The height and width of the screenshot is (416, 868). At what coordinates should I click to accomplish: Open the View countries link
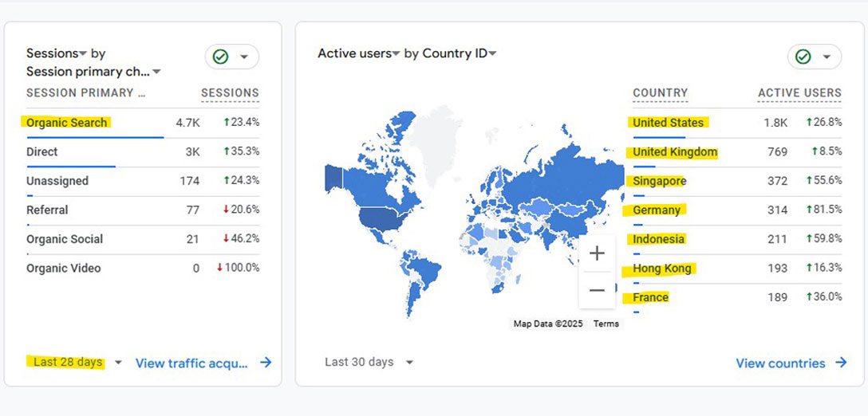click(x=780, y=363)
